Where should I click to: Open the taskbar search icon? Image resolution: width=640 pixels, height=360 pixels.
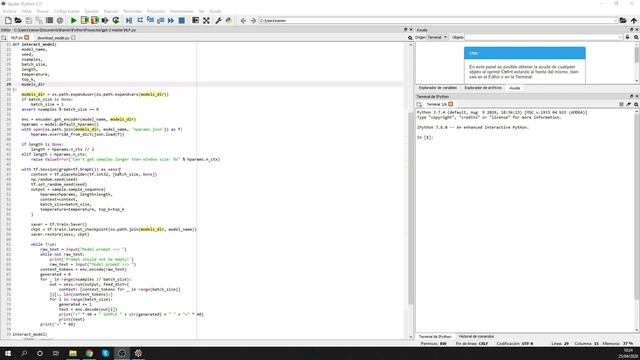tap(24, 353)
